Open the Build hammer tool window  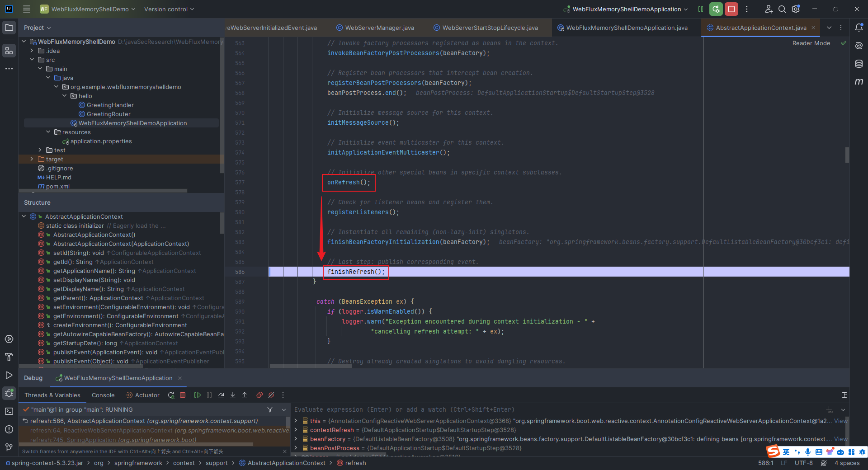click(x=9, y=357)
